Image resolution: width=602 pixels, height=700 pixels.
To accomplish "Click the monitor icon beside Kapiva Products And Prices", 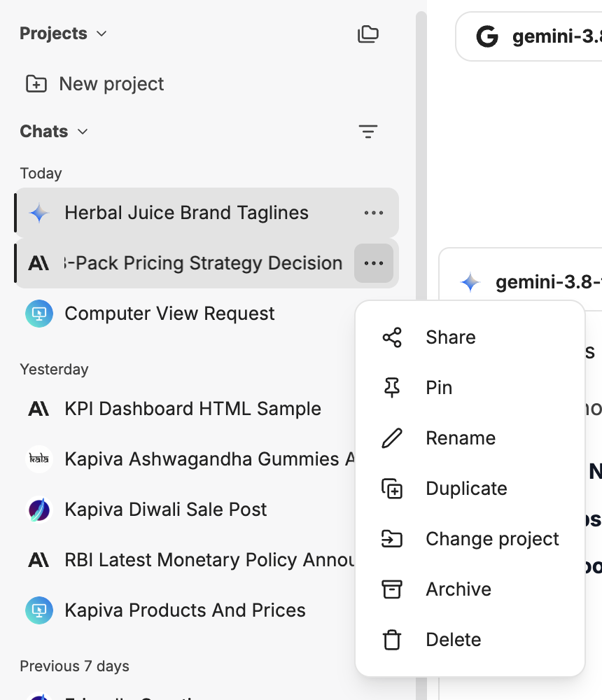I will [39, 610].
